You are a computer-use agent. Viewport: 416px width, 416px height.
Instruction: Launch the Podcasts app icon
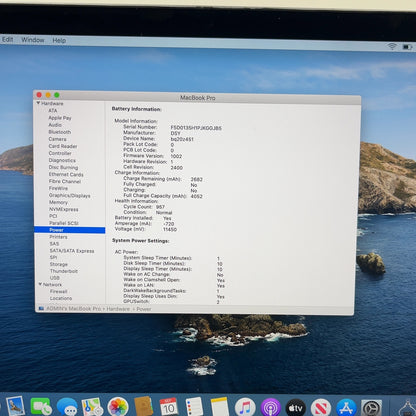coord(271,407)
